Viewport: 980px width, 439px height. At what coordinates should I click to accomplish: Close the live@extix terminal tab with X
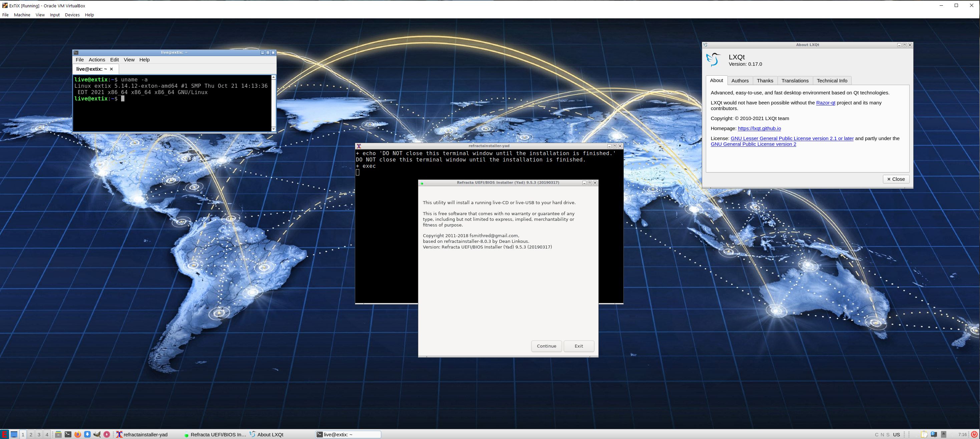111,69
